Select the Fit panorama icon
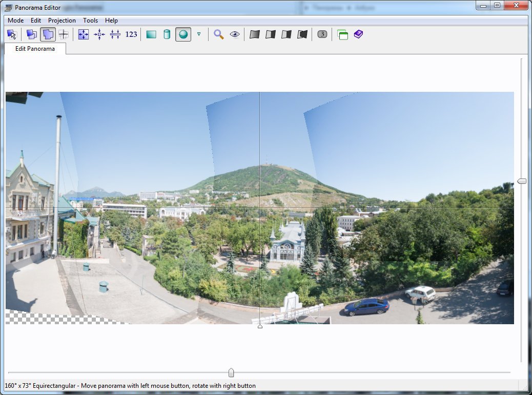This screenshot has height=395, width=532. coord(84,34)
